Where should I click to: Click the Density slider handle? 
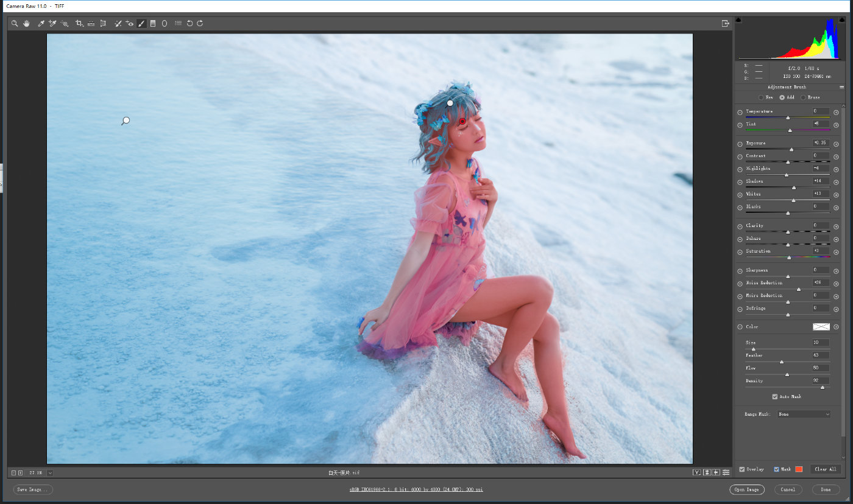coord(823,387)
